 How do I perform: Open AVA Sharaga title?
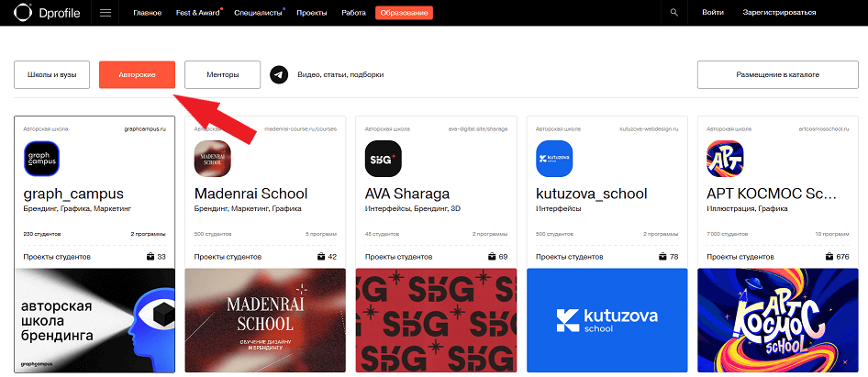point(407,194)
